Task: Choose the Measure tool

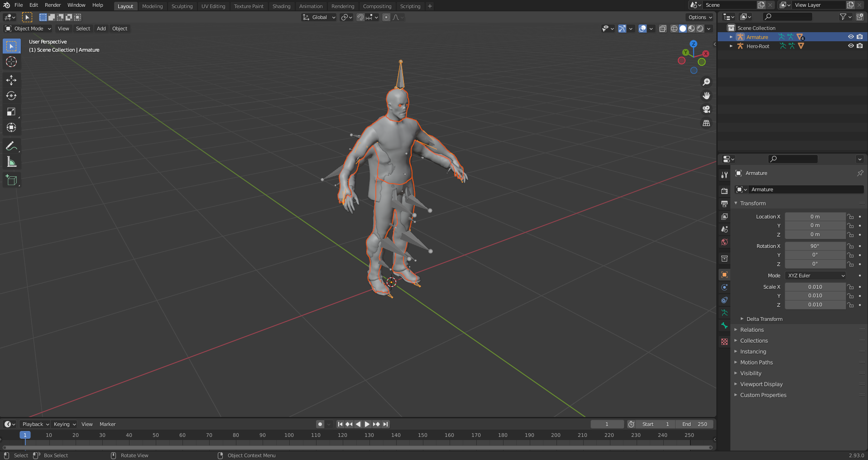Action: coord(11,162)
